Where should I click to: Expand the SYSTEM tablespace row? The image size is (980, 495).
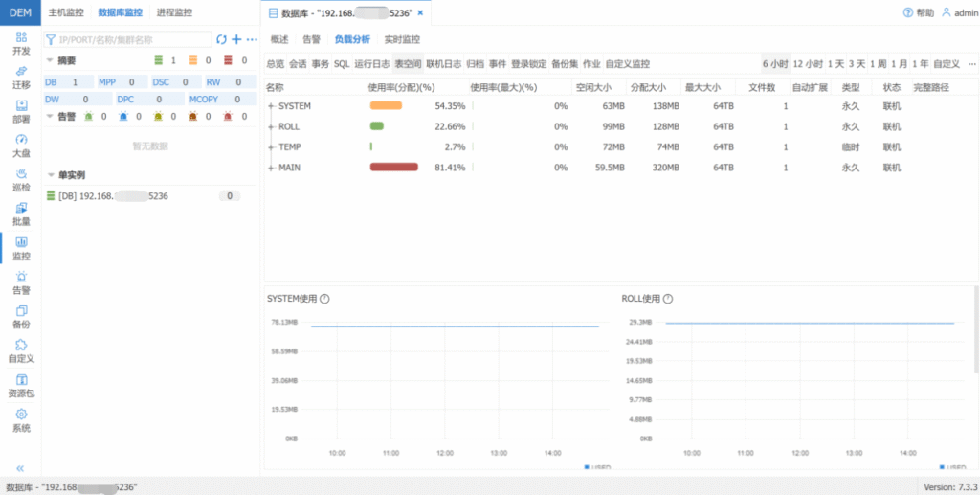tap(271, 105)
